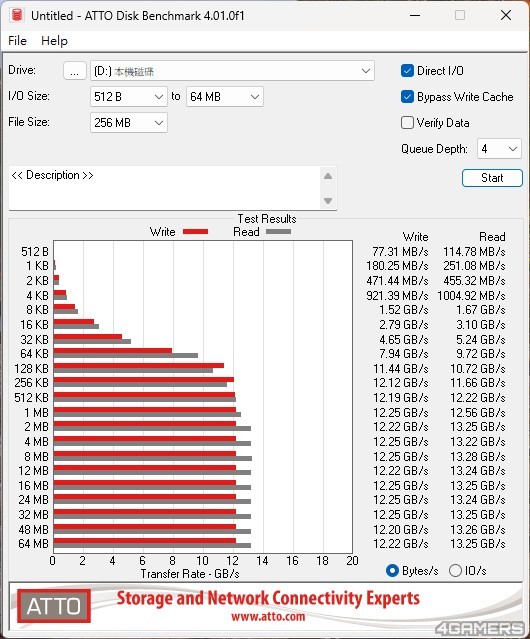Click the 128 KB write value 11.44 GB/s
Viewport: 530px width, 639px height.
pos(401,369)
